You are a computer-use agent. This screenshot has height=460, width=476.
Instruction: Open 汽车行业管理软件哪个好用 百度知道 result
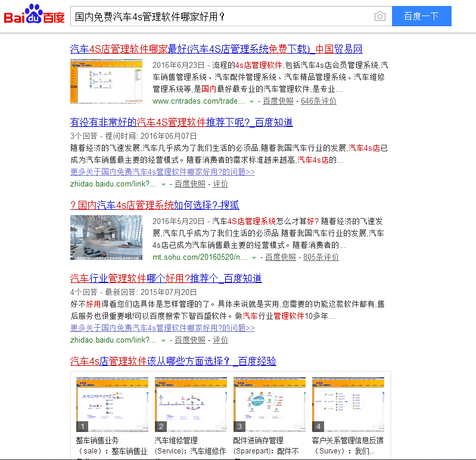pos(166,278)
